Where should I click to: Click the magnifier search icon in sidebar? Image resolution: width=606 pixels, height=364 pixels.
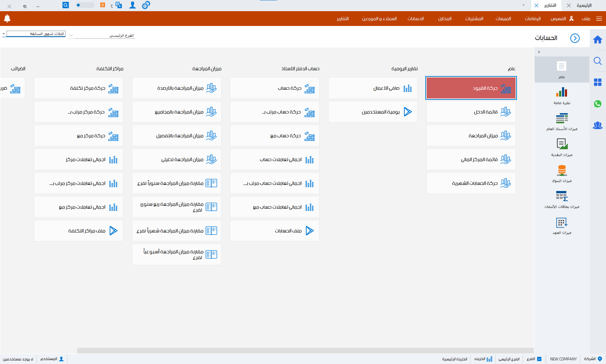598,61
